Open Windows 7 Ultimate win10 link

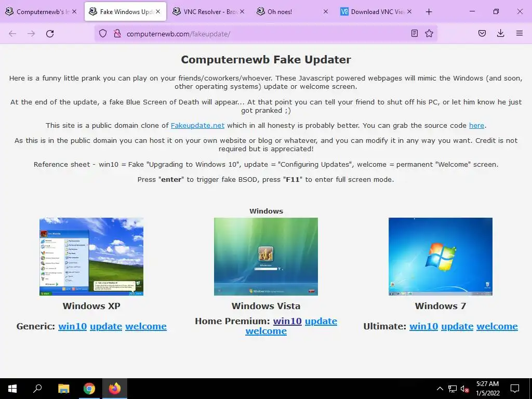(x=423, y=326)
